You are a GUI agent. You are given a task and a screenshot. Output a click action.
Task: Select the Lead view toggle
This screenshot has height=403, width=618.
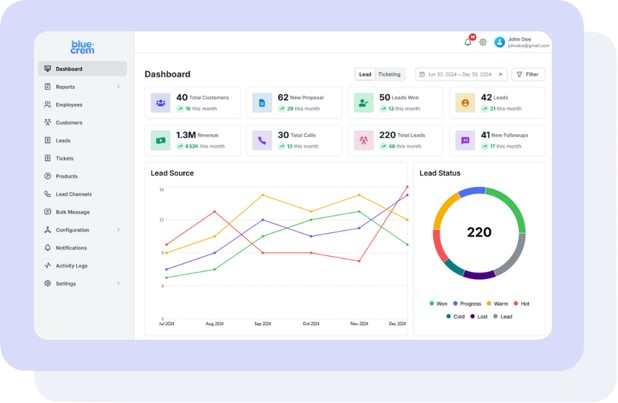click(365, 74)
